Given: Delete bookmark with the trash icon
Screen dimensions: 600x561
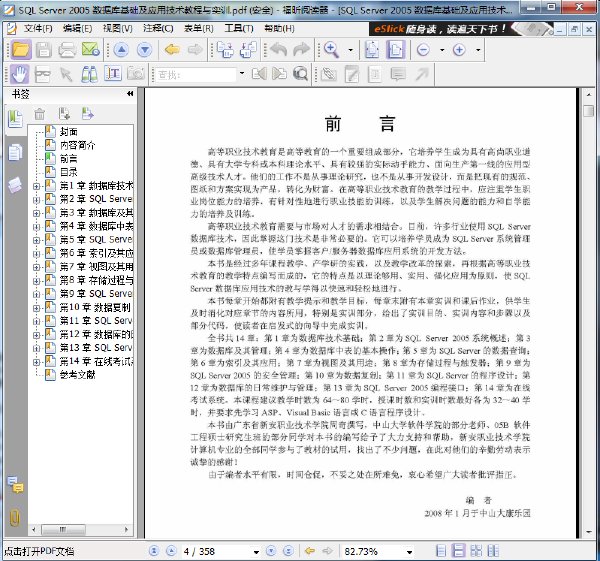Looking at the screenshot, I should [x=40, y=114].
